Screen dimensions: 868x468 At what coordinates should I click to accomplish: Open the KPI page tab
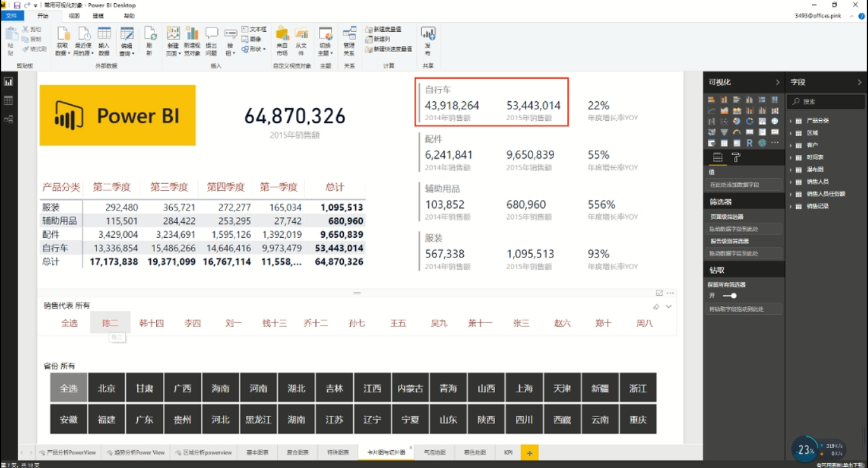508,453
